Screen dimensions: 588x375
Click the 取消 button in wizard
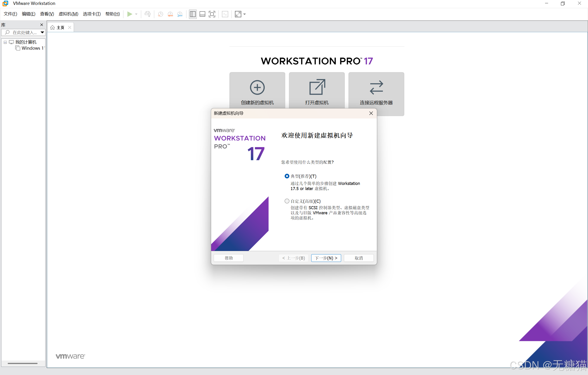tap(358, 258)
